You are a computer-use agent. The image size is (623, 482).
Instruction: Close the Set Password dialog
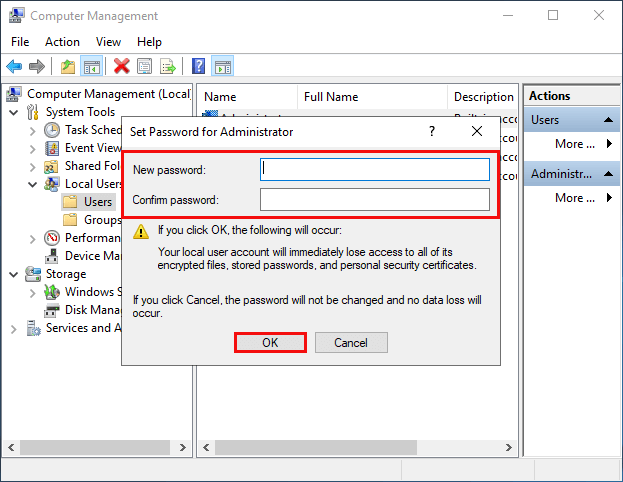[477, 131]
